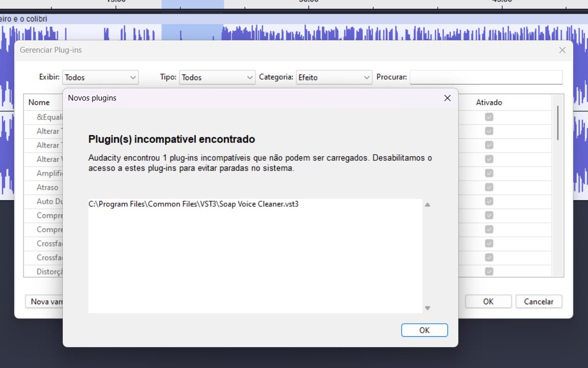Viewport: 588px width, 368px height.
Task: Click into the Procurar search field
Action: (x=486, y=78)
